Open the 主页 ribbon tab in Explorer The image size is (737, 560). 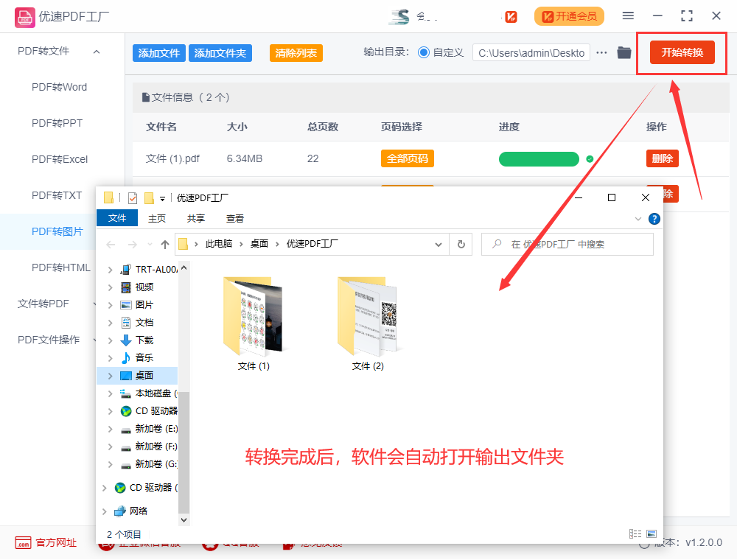tap(157, 218)
